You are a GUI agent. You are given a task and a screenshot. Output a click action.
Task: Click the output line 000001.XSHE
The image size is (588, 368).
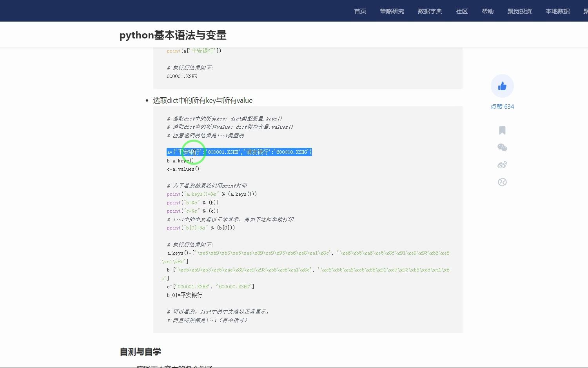pyautogui.click(x=182, y=77)
